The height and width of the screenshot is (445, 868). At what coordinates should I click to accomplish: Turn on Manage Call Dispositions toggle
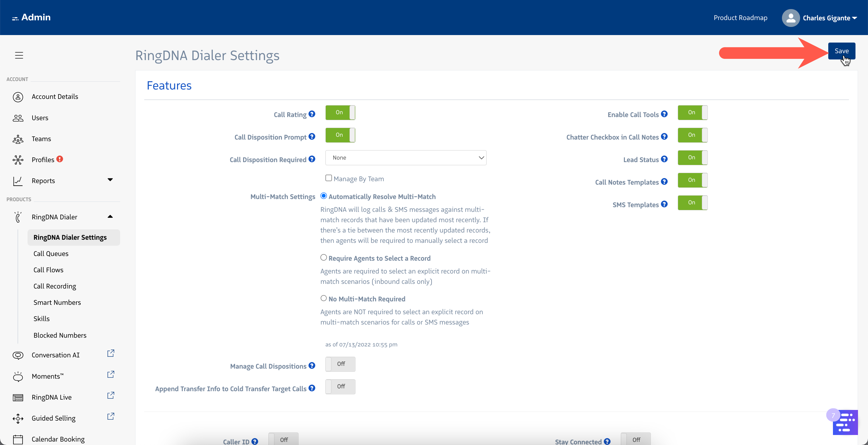point(340,364)
